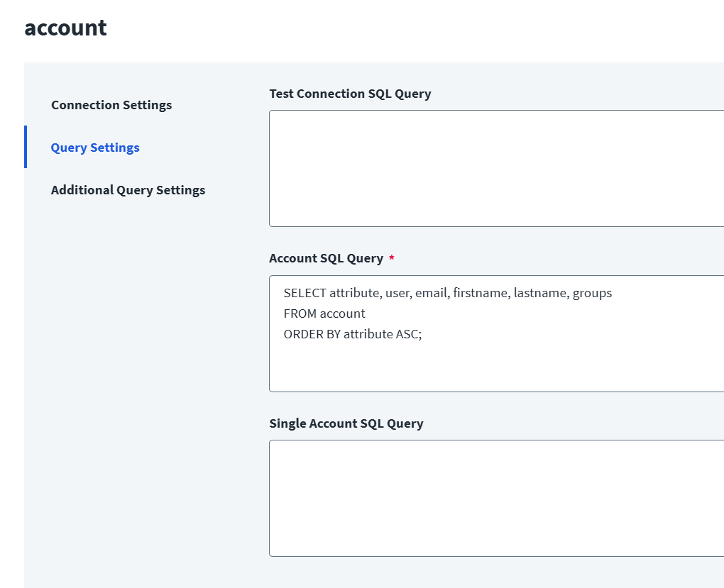Click the Account SQL Query label

326,258
